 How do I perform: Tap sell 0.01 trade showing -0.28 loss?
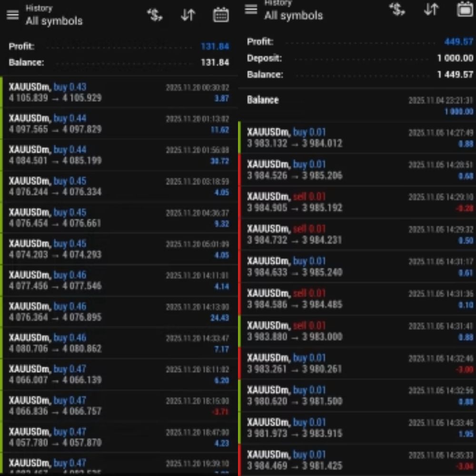click(x=357, y=202)
